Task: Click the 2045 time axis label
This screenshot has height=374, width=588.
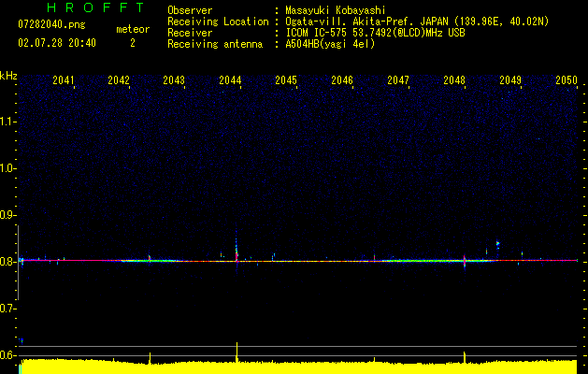Action: click(x=286, y=79)
